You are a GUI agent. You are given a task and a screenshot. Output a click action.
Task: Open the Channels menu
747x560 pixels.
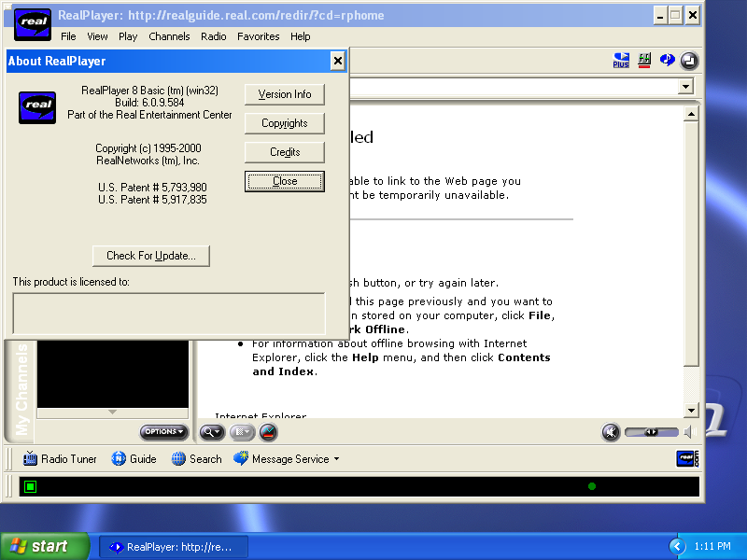(x=169, y=36)
